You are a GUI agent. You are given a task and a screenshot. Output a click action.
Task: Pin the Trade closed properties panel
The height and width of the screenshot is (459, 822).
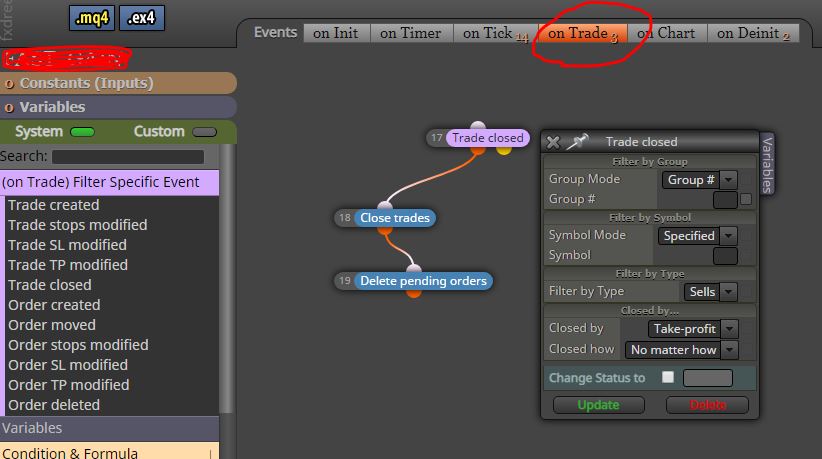click(577, 141)
